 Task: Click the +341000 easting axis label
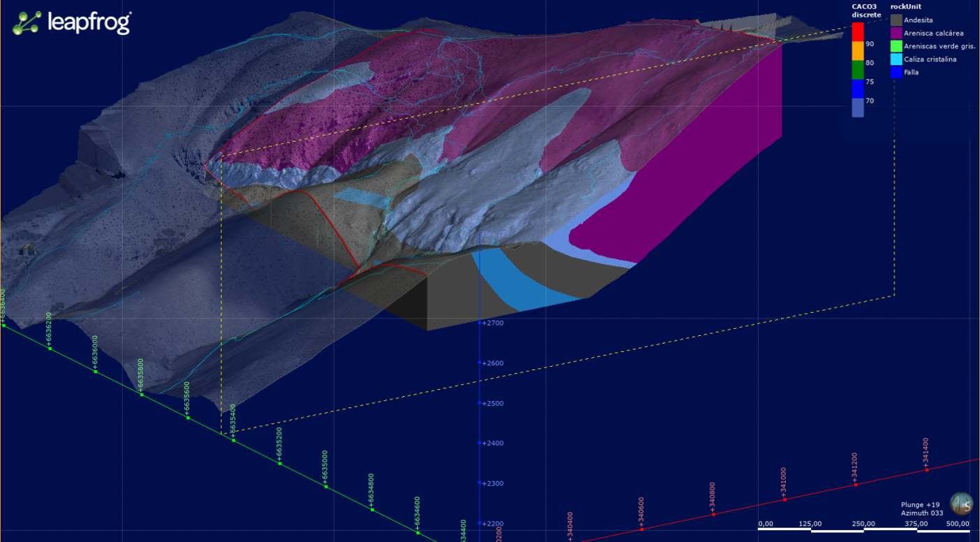(x=783, y=481)
